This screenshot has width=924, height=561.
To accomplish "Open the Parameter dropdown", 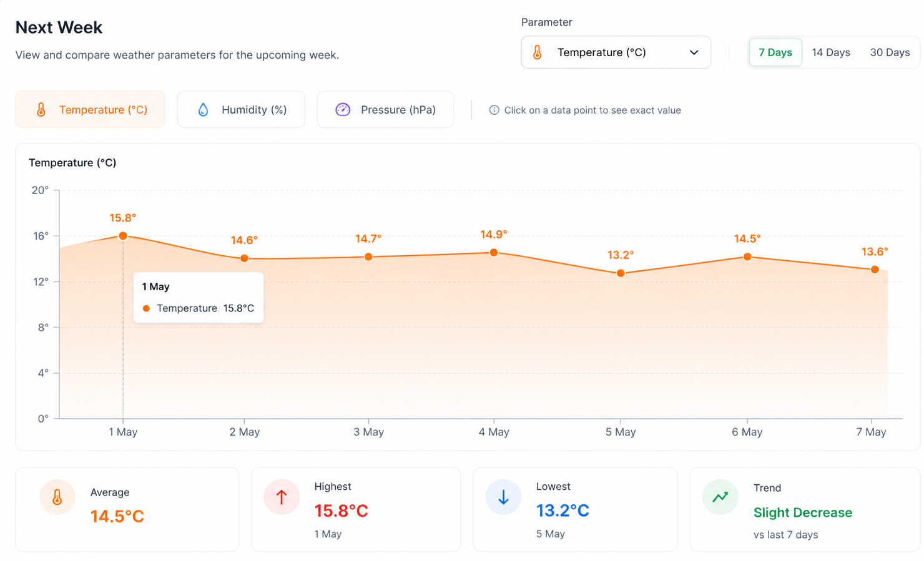I will click(616, 52).
